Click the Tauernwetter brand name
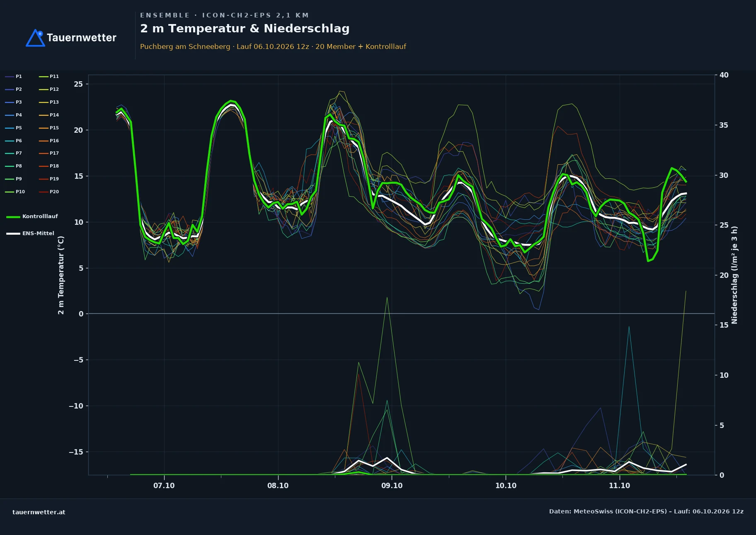 click(x=82, y=38)
